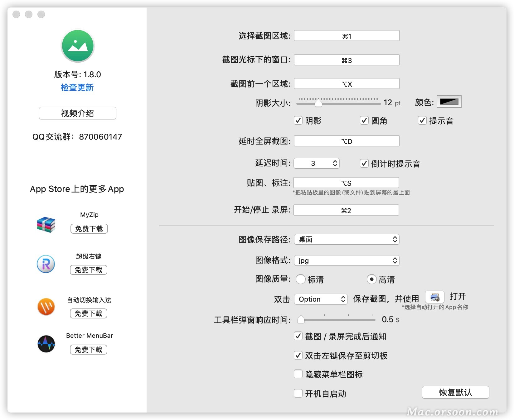Open the 图像保存路径 dropdown showing 桌面
This screenshot has width=514, height=420.
(x=347, y=239)
